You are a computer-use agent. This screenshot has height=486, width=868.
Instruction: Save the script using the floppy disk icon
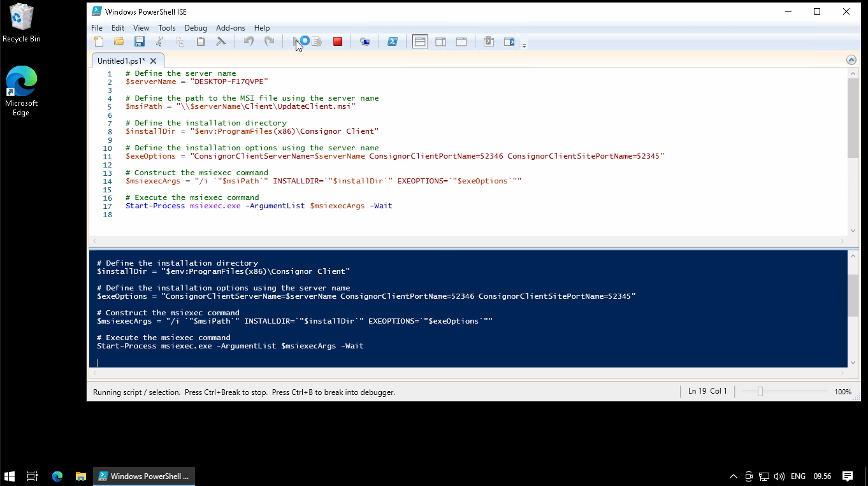click(x=140, y=42)
